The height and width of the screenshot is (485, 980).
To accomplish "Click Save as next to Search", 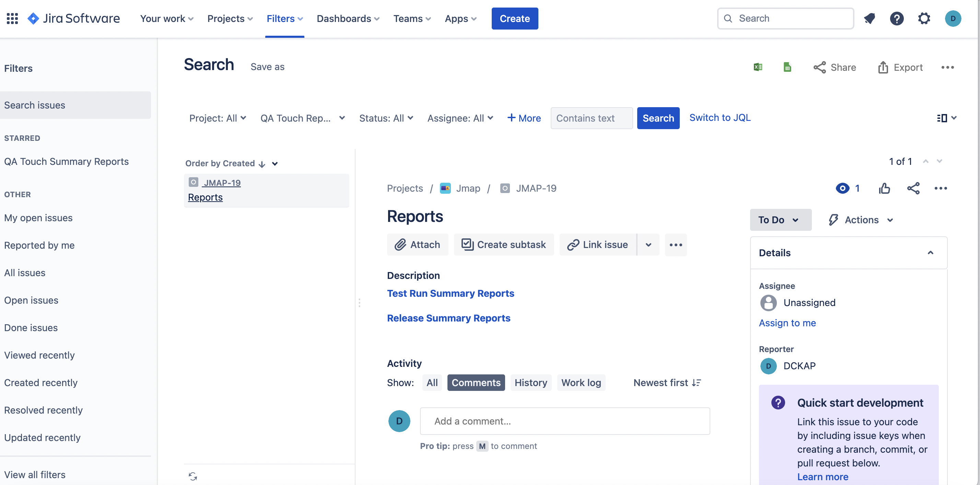I will pos(267,67).
